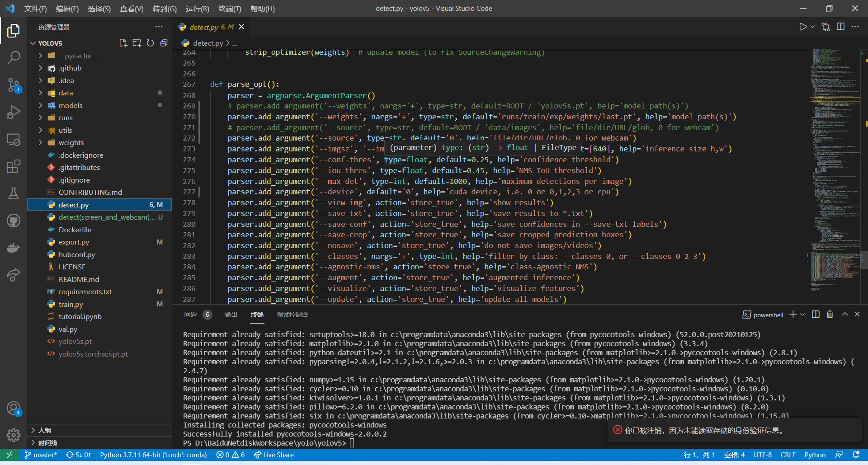Open the Manage gear icon
The image size is (868, 465).
(x=14, y=435)
